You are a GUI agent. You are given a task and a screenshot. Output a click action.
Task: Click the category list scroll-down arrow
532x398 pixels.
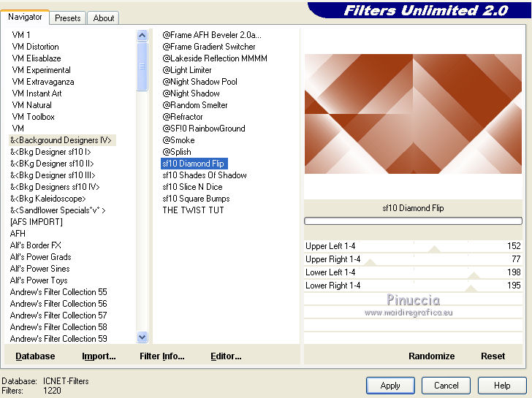coord(142,337)
